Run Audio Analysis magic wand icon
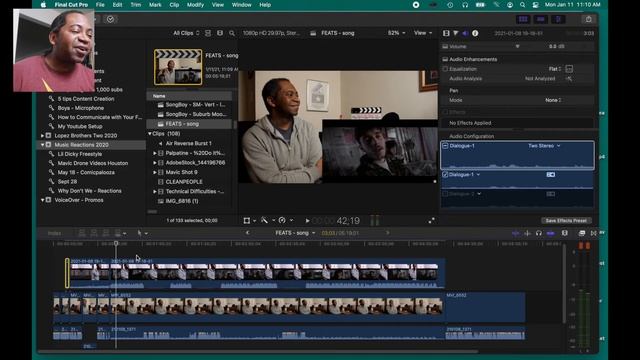The width and height of the screenshot is (640, 360). coord(569,78)
